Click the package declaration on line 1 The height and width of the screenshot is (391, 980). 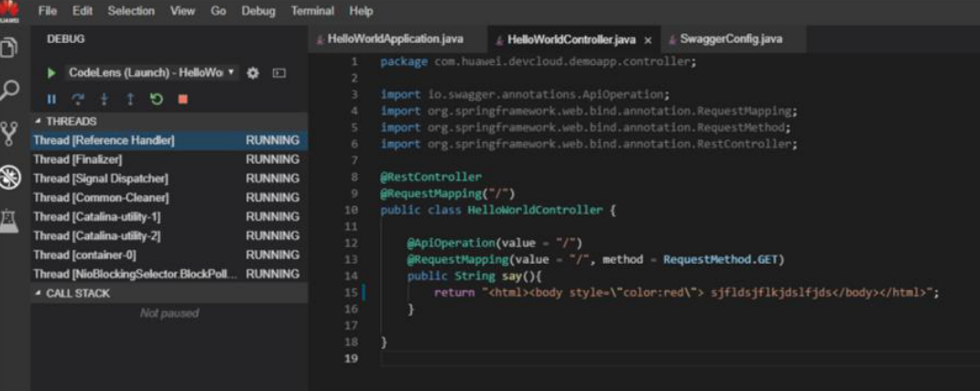[x=539, y=62]
